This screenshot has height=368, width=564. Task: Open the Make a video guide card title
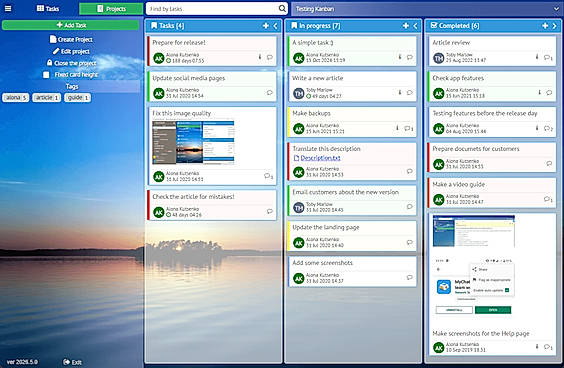coord(458,184)
